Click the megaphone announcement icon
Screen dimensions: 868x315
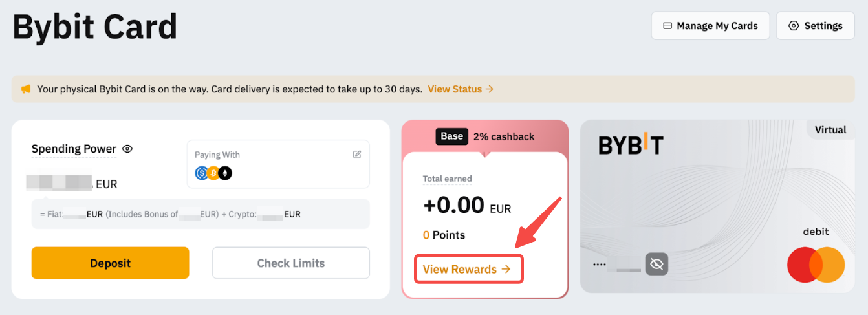(x=26, y=89)
